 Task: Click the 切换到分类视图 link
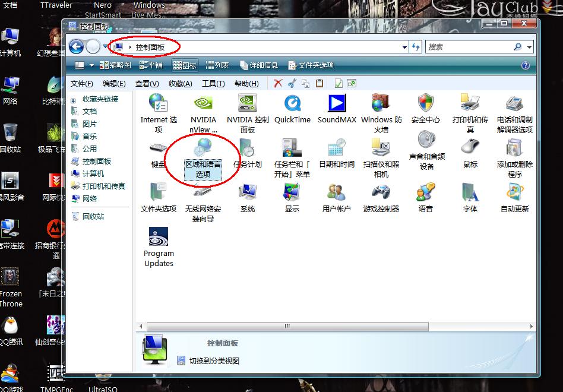pyautogui.click(x=214, y=361)
